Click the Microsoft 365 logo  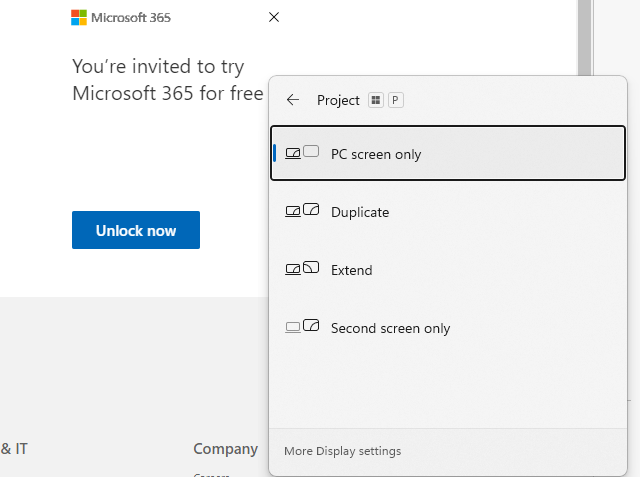point(79,18)
